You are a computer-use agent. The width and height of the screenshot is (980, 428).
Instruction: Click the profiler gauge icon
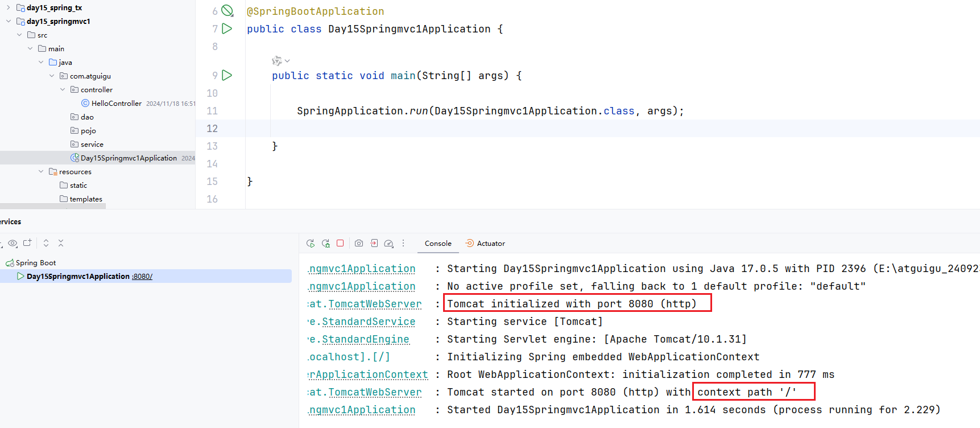(x=388, y=243)
